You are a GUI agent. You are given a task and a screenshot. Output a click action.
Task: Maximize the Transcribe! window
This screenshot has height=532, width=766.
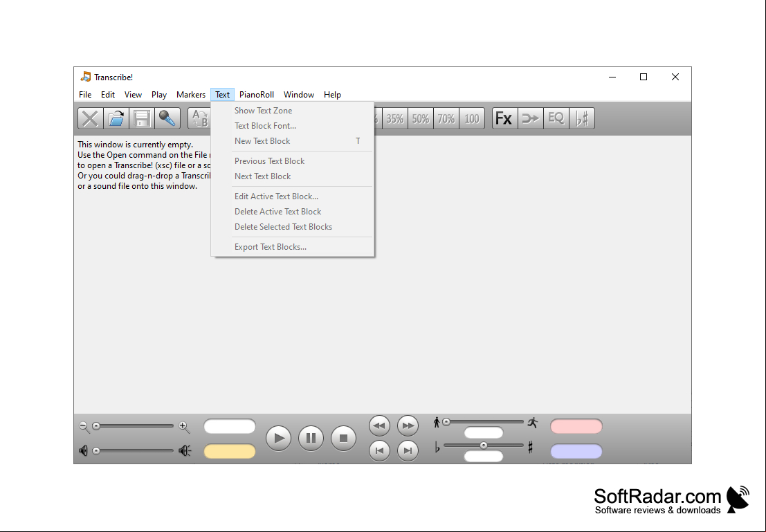click(644, 77)
